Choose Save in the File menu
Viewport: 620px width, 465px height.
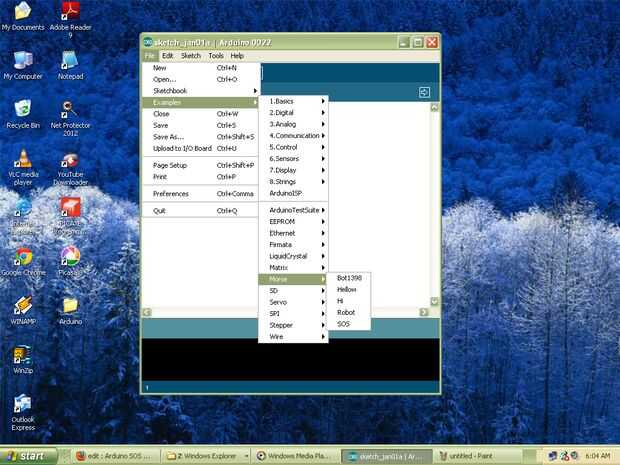pyautogui.click(x=200, y=125)
